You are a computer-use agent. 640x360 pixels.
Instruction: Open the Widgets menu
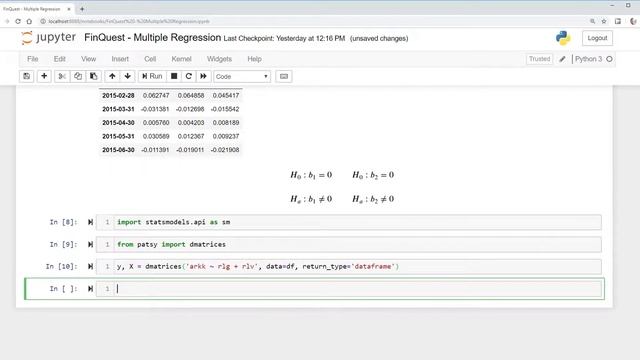[219, 59]
